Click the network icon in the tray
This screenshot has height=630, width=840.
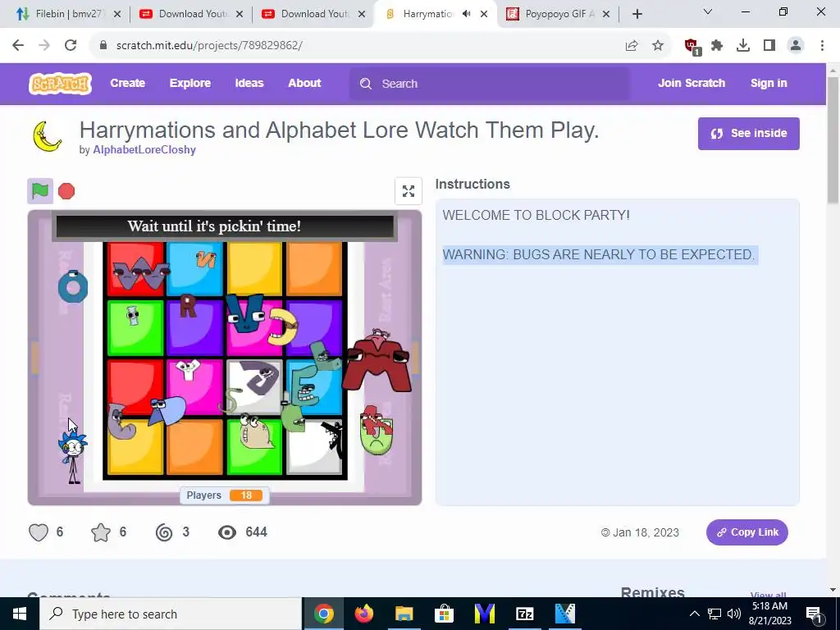click(x=714, y=614)
